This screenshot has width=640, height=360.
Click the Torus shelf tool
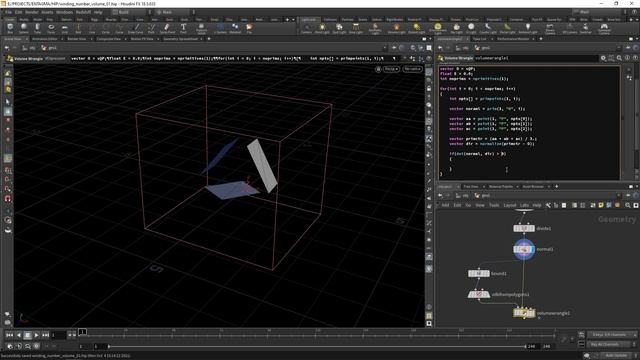[51, 28]
